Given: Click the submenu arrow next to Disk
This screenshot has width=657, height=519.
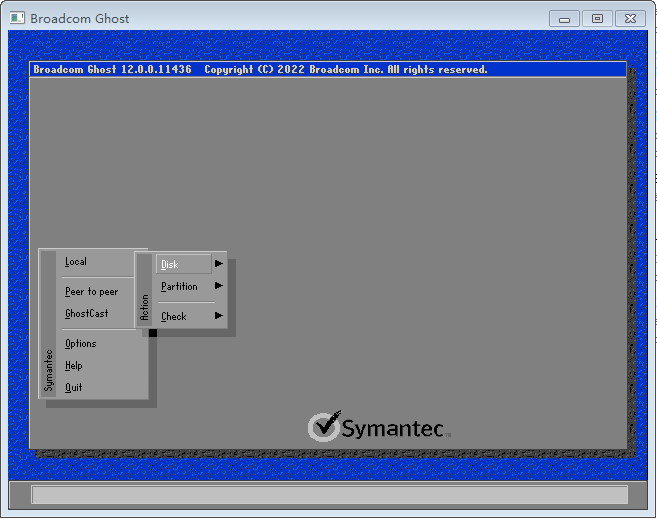Looking at the screenshot, I should point(218,264).
